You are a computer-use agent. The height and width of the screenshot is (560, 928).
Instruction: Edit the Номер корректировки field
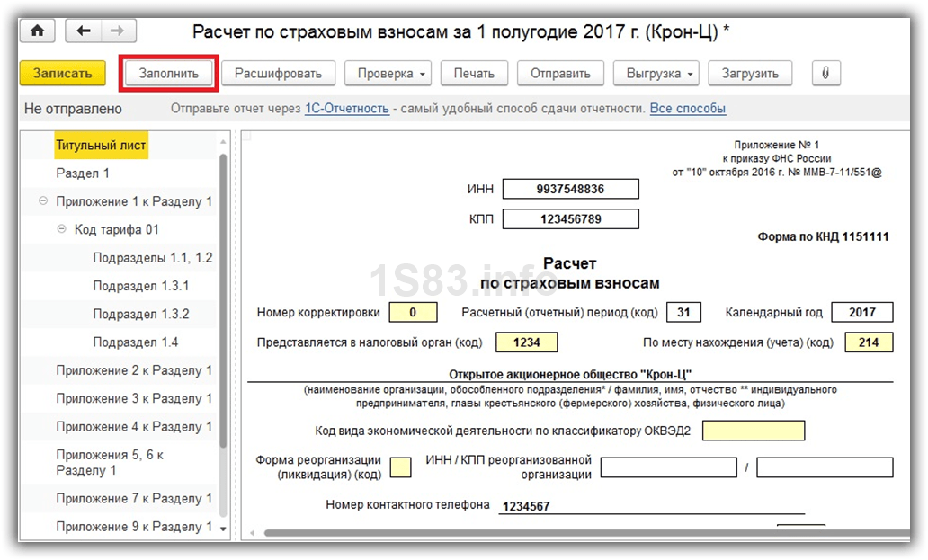coord(413,312)
